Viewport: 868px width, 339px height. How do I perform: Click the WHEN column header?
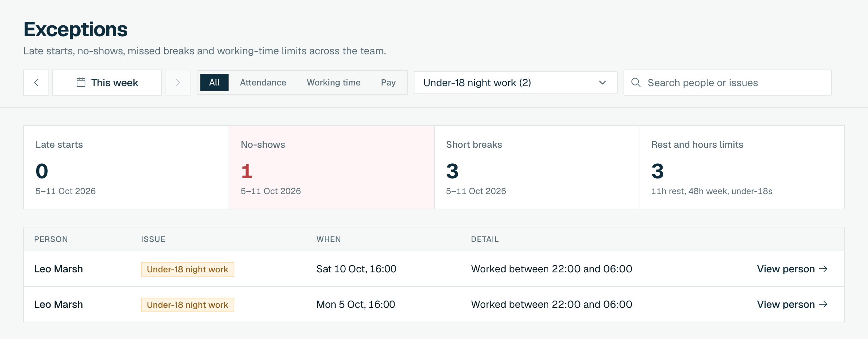point(329,239)
